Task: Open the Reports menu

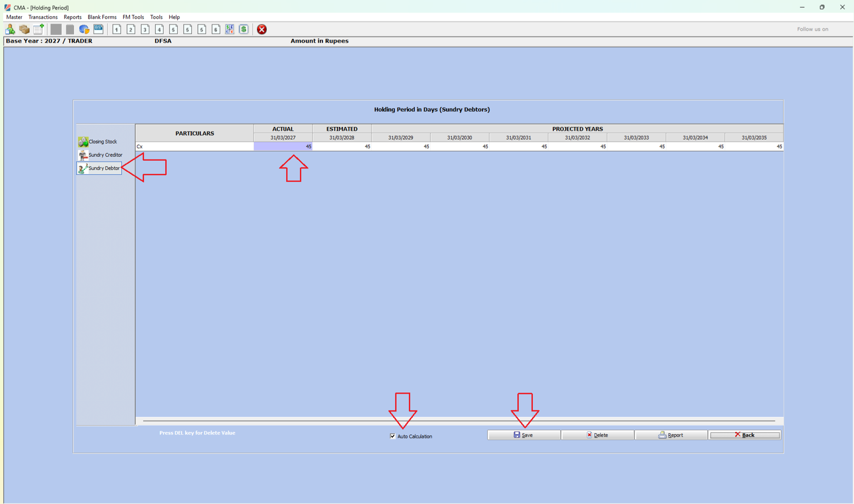Action: (72, 17)
